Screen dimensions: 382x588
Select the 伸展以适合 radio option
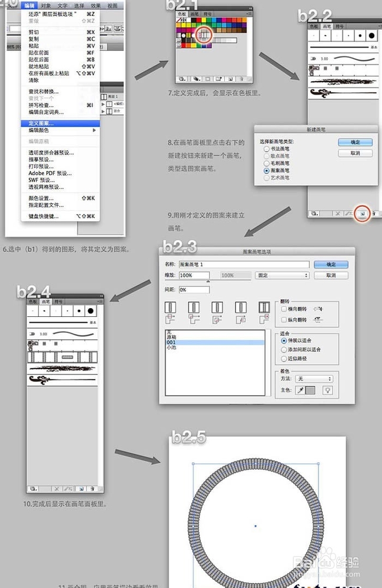[x=284, y=340]
